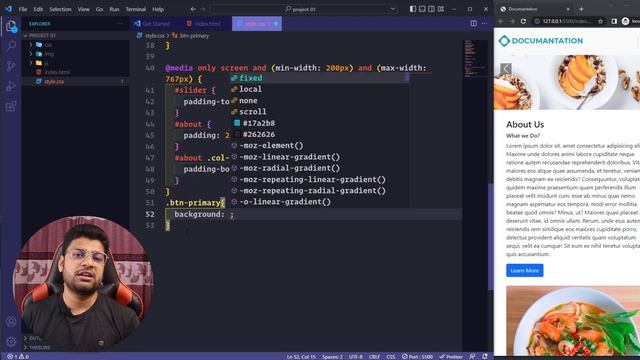
Task: Click the site info icon in address bar
Action: coord(537,21)
